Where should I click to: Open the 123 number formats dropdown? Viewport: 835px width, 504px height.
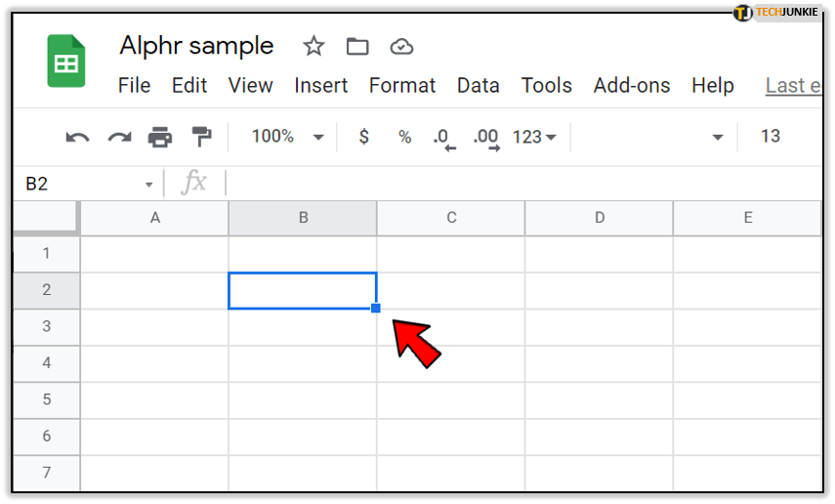(534, 137)
